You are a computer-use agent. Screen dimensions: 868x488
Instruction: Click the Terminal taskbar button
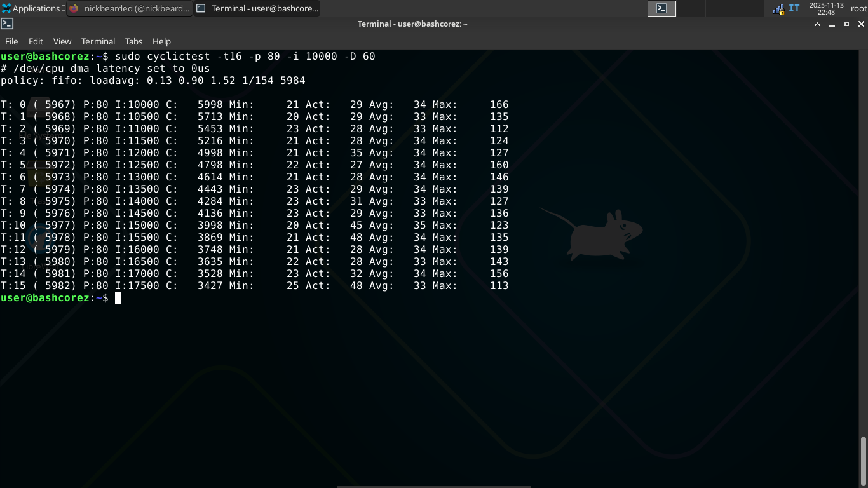(x=257, y=8)
